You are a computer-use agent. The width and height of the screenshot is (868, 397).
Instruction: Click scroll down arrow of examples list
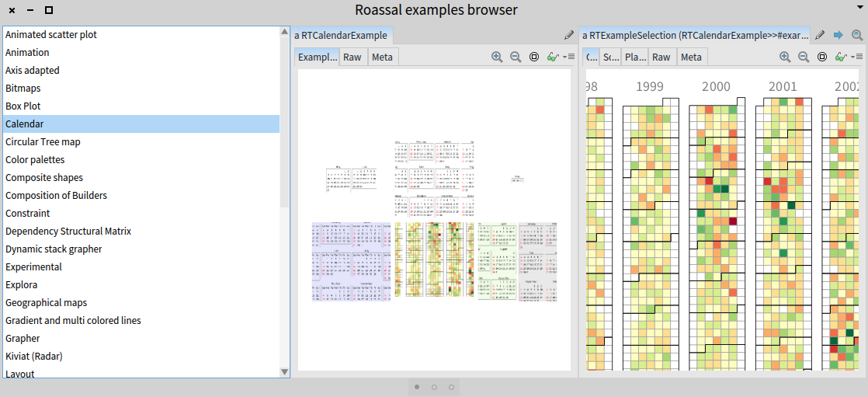pyautogui.click(x=284, y=372)
